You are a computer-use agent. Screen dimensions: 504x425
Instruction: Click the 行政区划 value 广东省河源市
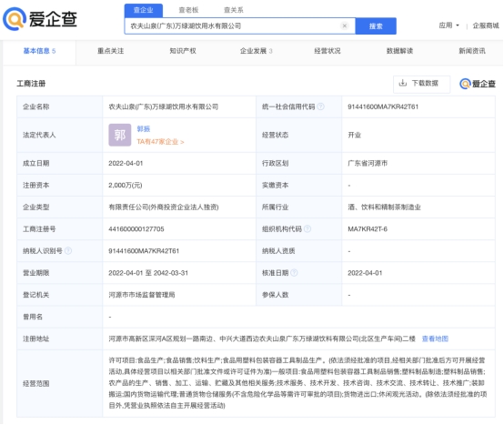(368, 163)
